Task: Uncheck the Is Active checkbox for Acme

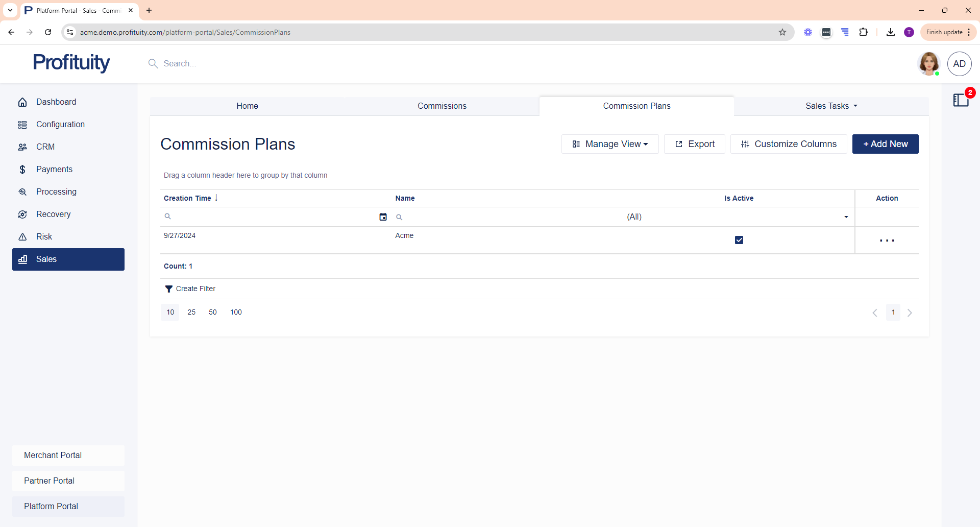Action: pyautogui.click(x=739, y=240)
